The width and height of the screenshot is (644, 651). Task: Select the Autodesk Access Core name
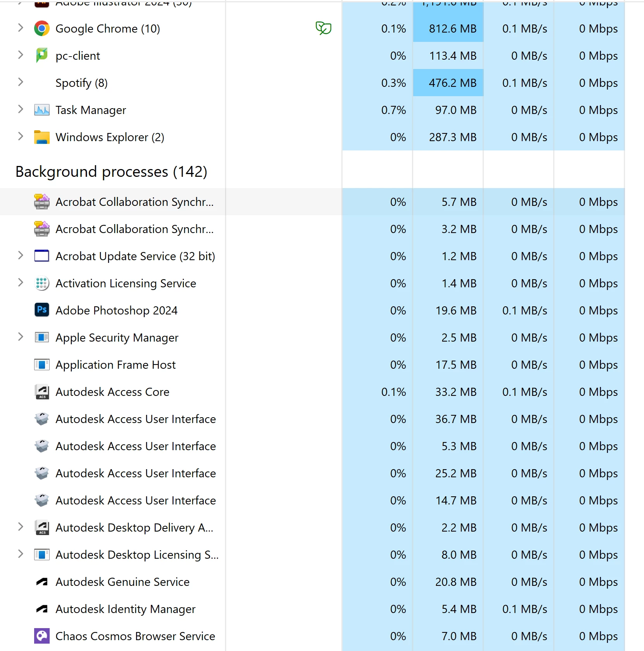pyautogui.click(x=113, y=392)
